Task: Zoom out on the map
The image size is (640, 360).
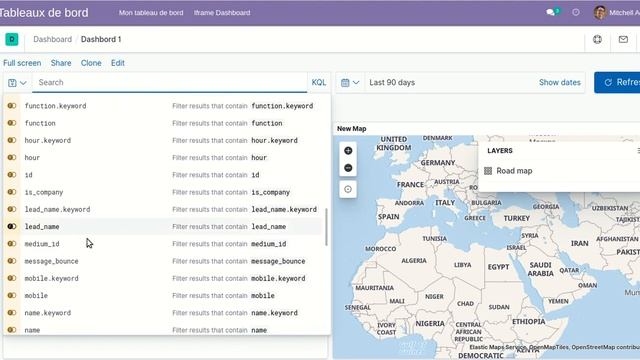Action: tap(348, 168)
